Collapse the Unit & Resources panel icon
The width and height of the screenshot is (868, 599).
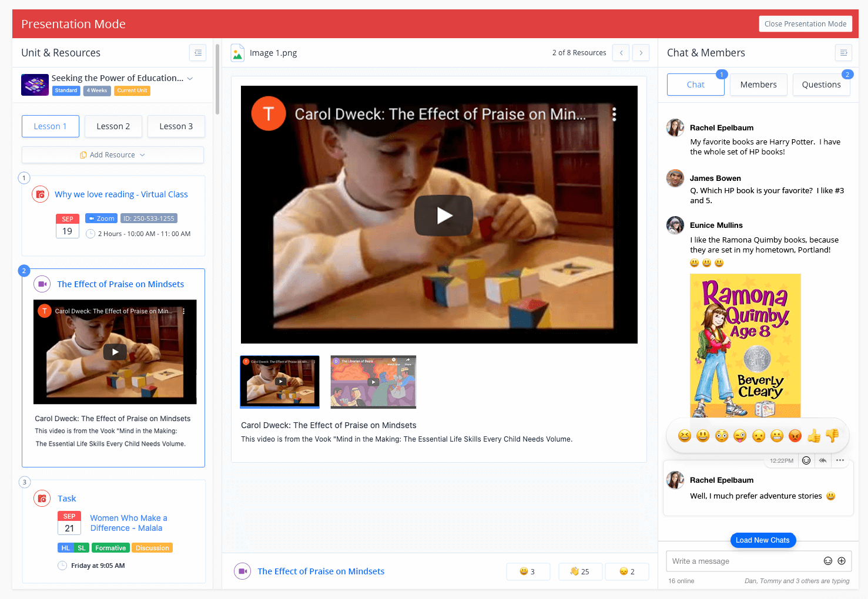[197, 53]
